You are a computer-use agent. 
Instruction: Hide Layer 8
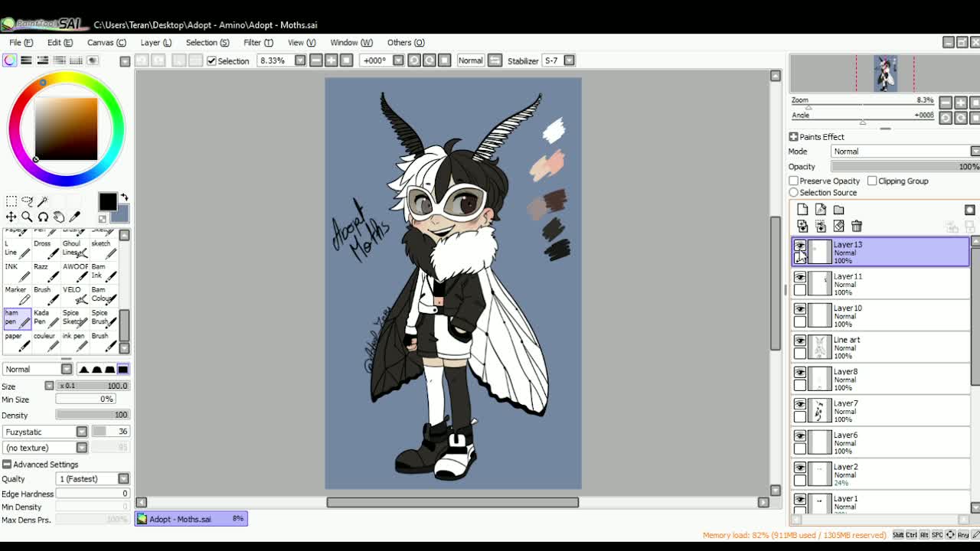coord(800,373)
